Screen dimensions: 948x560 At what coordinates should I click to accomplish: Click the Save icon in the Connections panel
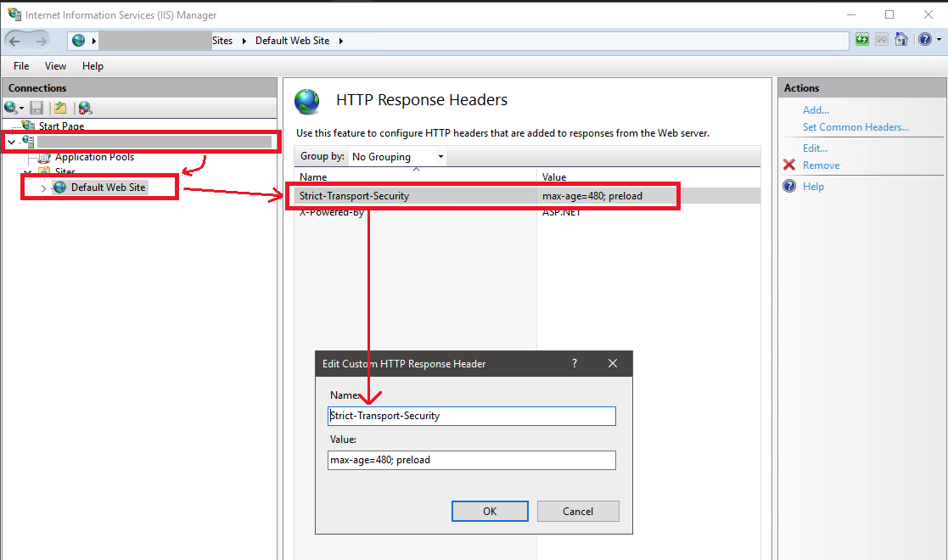click(36, 108)
